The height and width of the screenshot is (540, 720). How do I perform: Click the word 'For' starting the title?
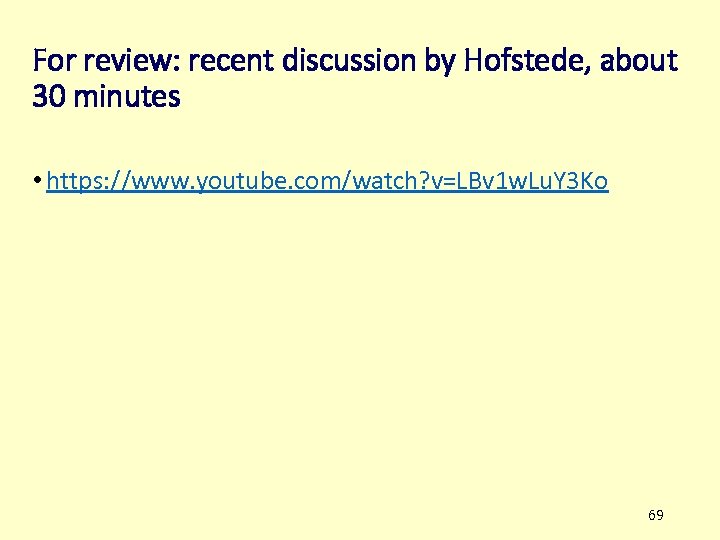(54, 60)
